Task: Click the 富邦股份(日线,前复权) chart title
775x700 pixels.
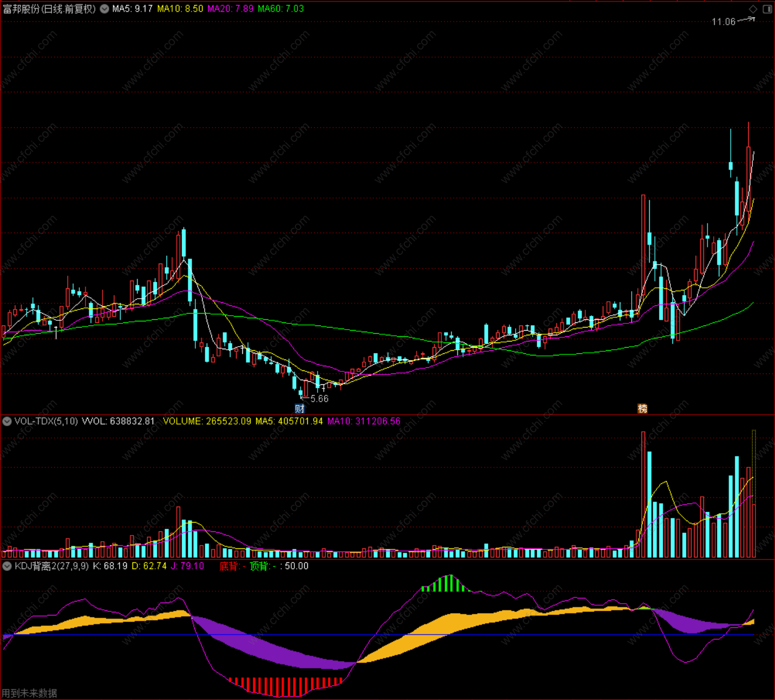Action: [x=50, y=9]
